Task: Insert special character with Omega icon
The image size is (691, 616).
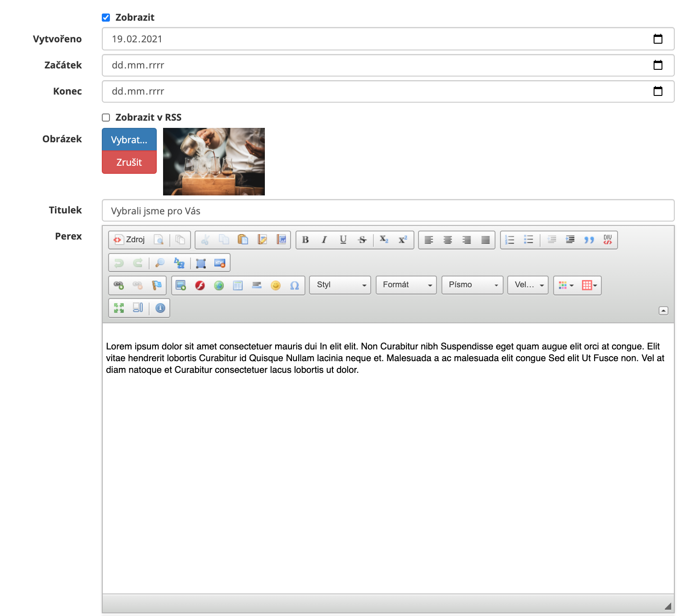Action: point(295,285)
